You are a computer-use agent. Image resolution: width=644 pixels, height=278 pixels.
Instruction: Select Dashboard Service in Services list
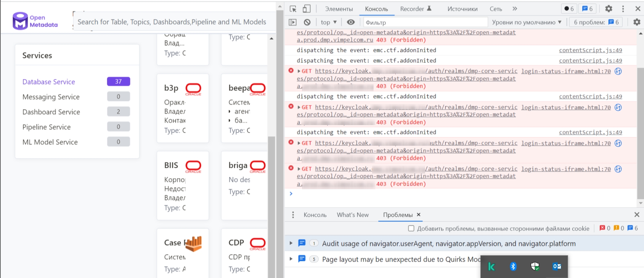pos(51,112)
